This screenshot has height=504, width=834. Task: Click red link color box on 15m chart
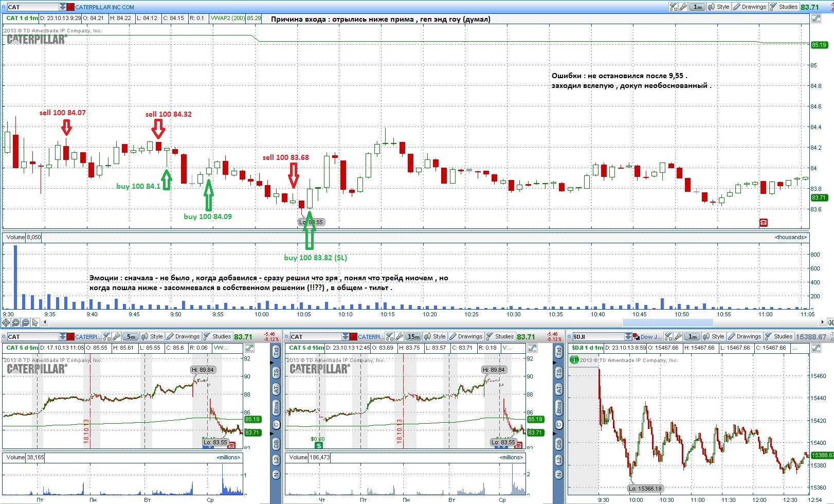[x=354, y=336]
